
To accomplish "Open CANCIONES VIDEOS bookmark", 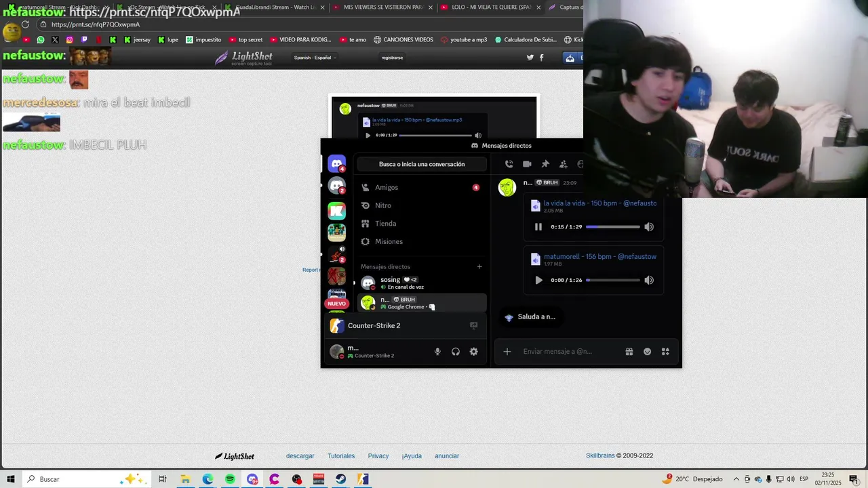I will click(x=403, y=40).
